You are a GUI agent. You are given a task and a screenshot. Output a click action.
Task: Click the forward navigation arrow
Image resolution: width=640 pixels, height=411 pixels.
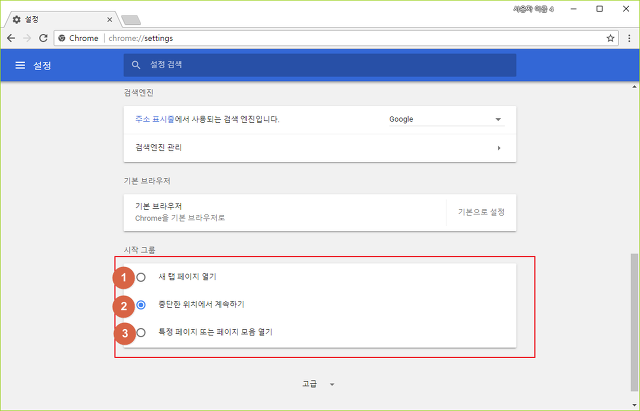click(27, 38)
